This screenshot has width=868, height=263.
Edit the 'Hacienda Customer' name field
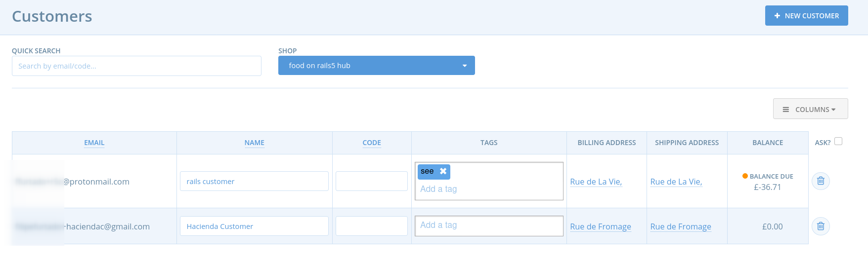coord(254,226)
